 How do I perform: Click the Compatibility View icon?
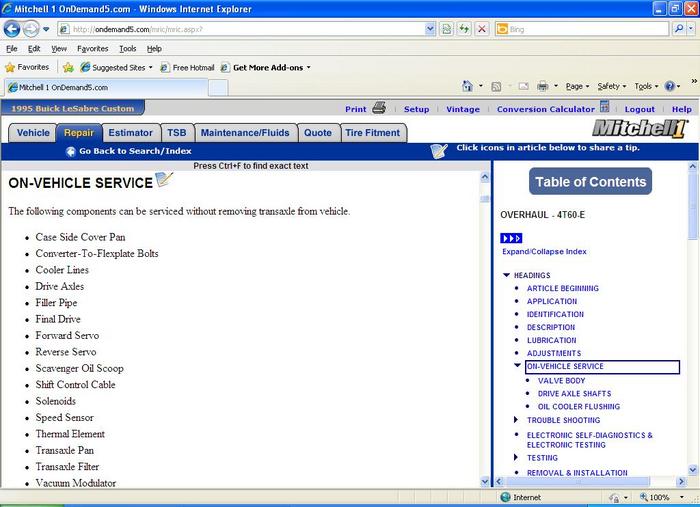click(446, 29)
